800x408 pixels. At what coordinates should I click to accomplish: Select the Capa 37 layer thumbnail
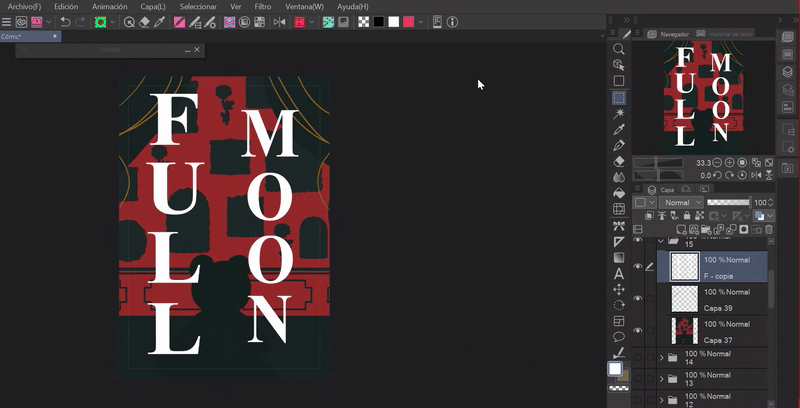pyautogui.click(x=684, y=329)
